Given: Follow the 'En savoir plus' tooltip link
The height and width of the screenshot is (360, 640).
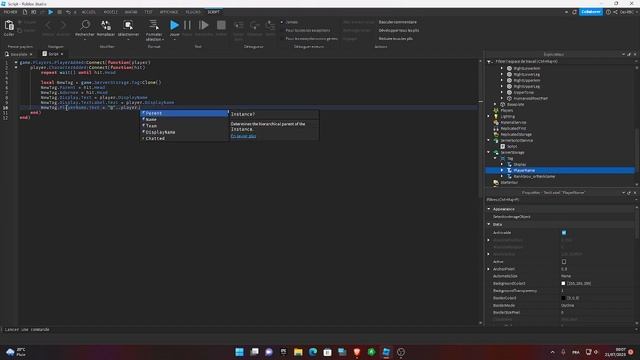Looking at the screenshot, I should 243,136.
